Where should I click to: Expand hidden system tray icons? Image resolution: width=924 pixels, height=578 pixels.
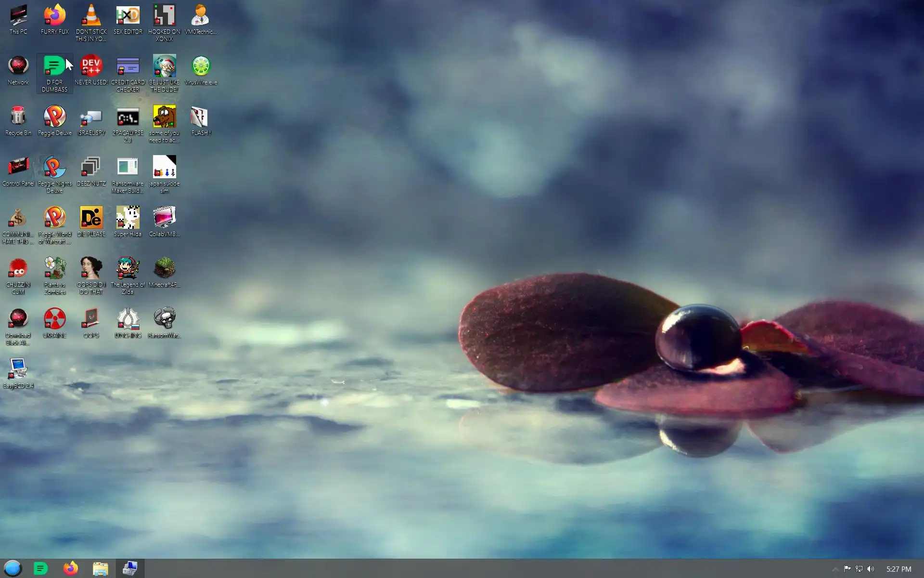(835, 569)
